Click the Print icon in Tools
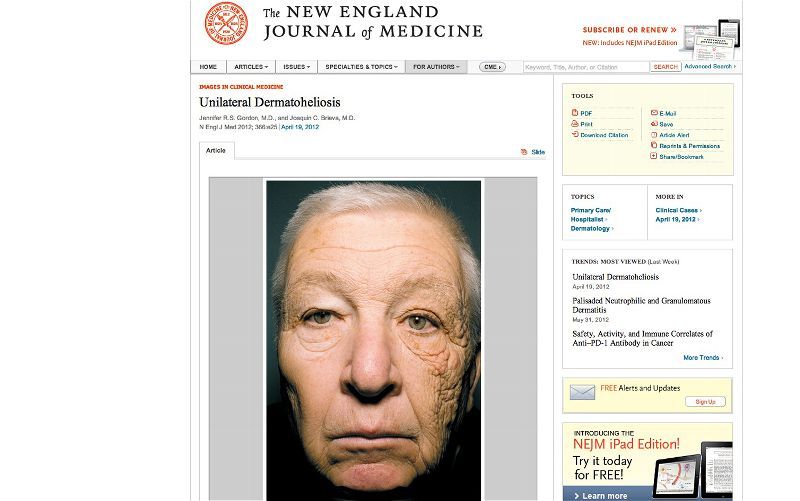The image size is (800, 501). [574, 123]
